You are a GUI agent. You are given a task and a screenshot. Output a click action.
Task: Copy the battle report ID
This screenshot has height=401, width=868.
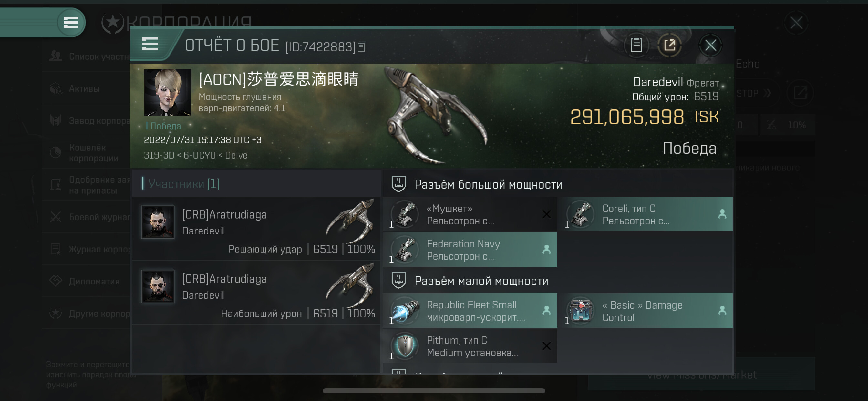(x=362, y=46)
